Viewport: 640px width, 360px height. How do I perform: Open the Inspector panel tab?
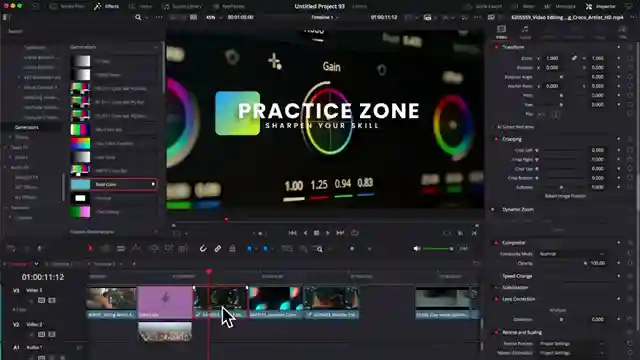click(601, 7)
